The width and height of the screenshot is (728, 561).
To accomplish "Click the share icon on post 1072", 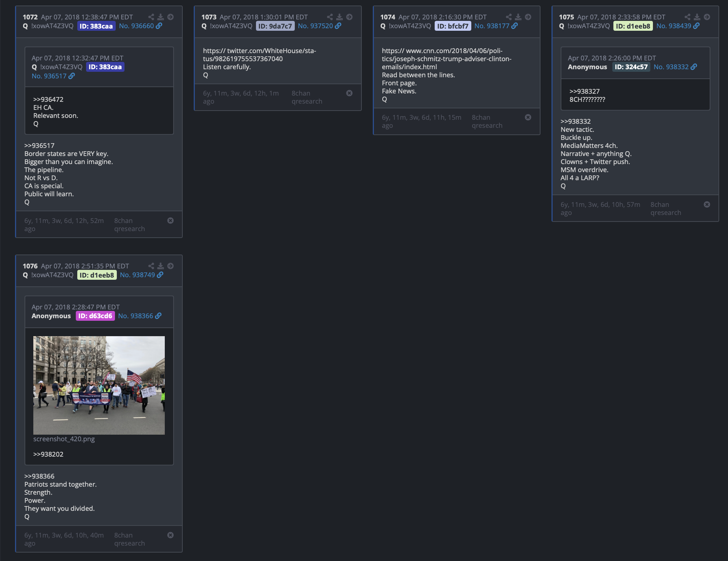I will 151,17.
